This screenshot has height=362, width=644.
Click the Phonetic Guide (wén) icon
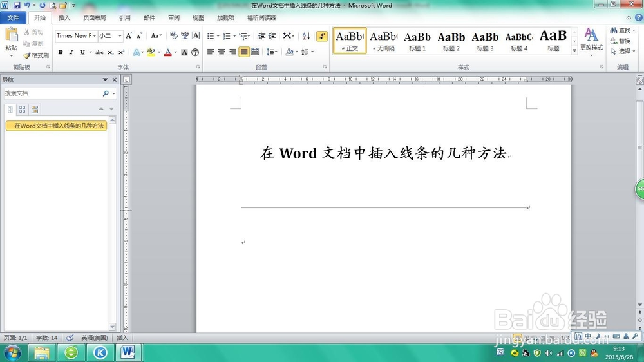(x=185, y=35)
